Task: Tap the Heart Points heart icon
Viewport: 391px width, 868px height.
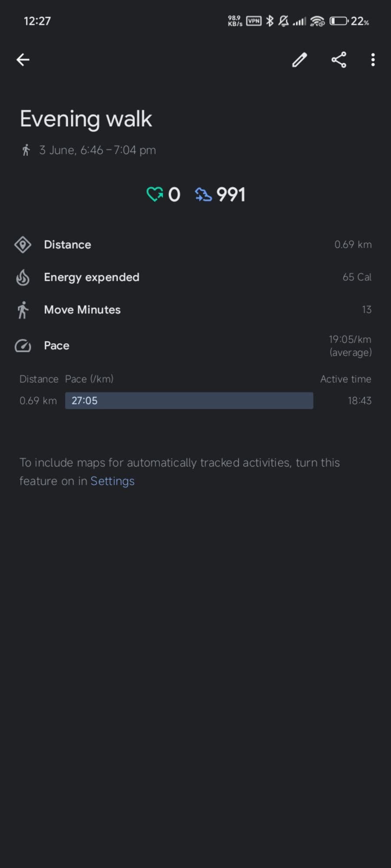Action: 155,194
